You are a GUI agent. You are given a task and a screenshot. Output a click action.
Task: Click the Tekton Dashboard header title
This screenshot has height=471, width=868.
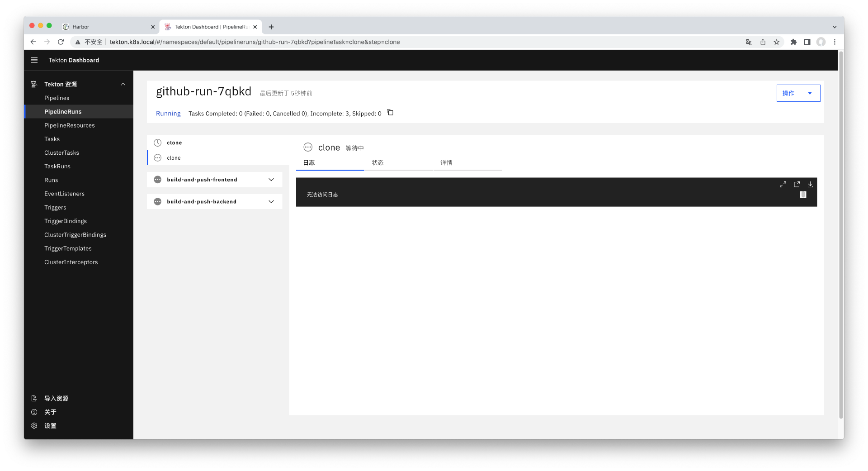tap(74, 60)
